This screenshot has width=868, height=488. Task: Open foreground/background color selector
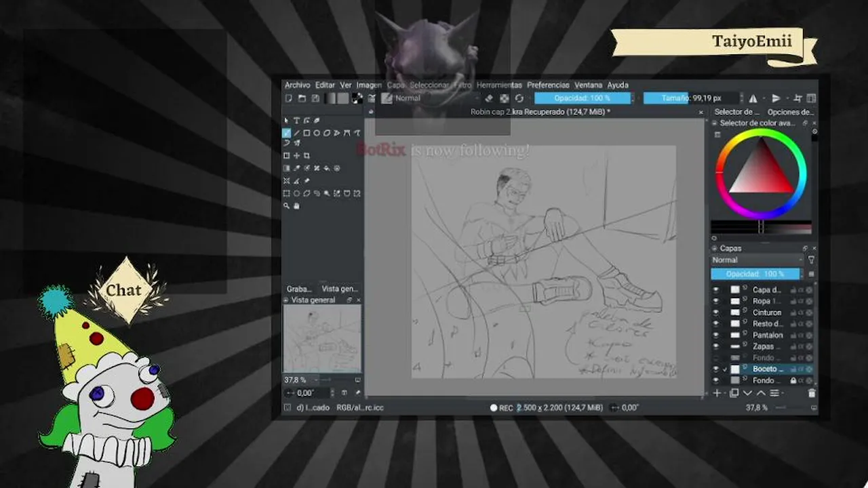click(x=357, y=98)
